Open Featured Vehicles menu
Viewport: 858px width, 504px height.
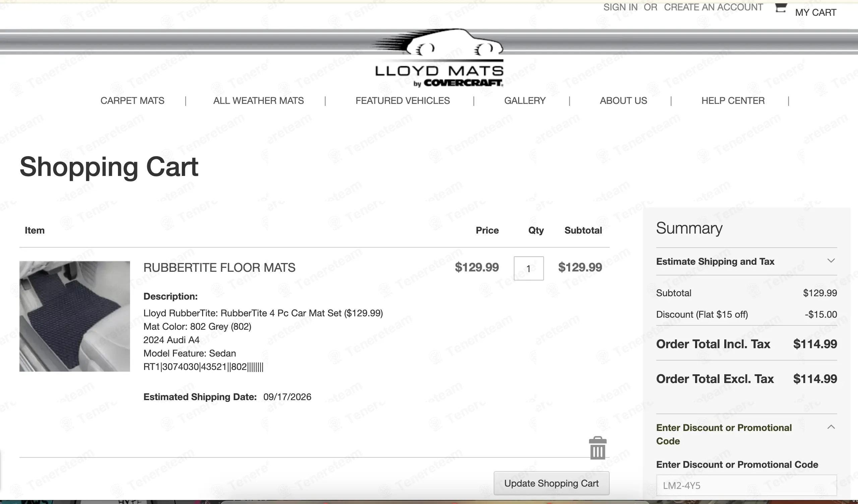pos(403,101)
